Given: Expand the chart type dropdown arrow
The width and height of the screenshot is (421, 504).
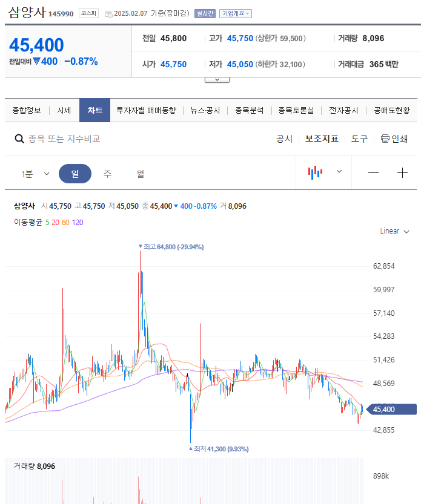Looking at the screenshot, I should tap(339, 171).
